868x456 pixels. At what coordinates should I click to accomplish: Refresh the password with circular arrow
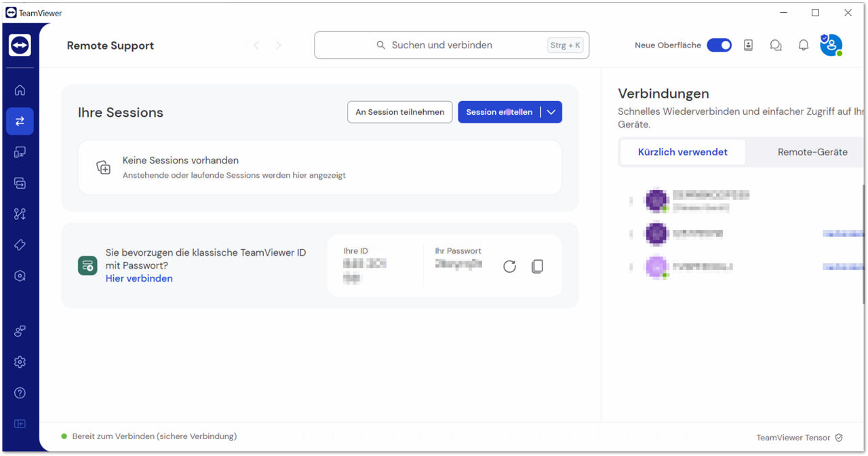pos(510,267)
